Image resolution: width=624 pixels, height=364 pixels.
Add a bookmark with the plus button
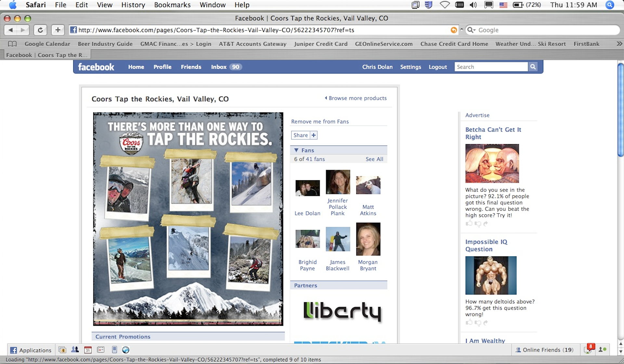(58, 30)
